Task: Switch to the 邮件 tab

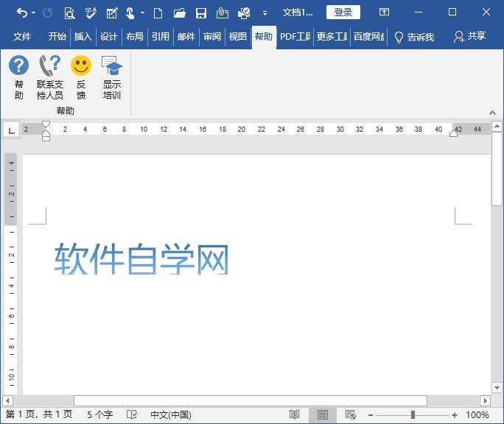Action: point(186,37)
